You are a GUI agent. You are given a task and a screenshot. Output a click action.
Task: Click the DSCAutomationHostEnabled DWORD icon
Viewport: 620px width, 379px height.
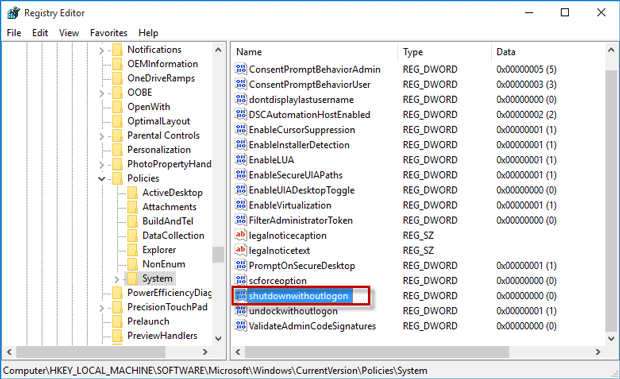[240, 114]
